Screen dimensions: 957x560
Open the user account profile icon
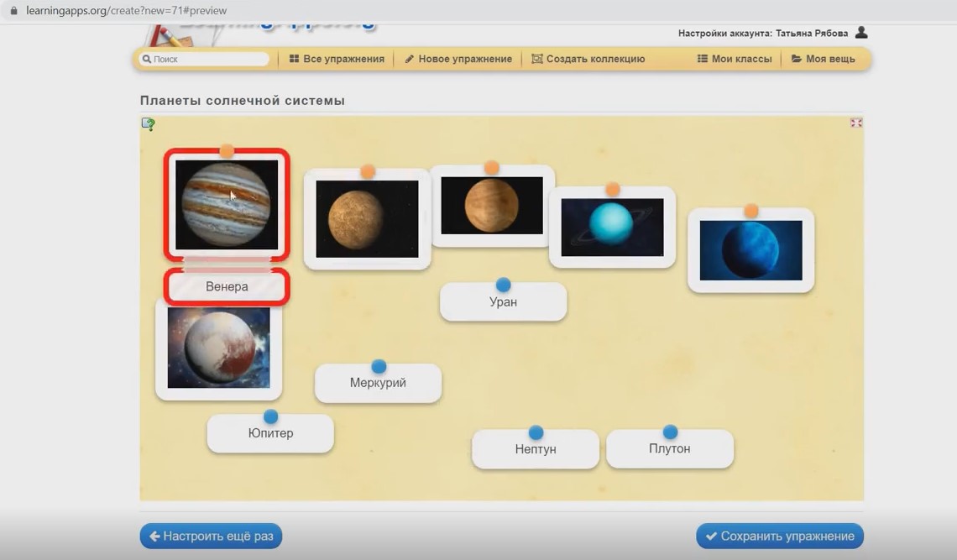pos(860,33)
